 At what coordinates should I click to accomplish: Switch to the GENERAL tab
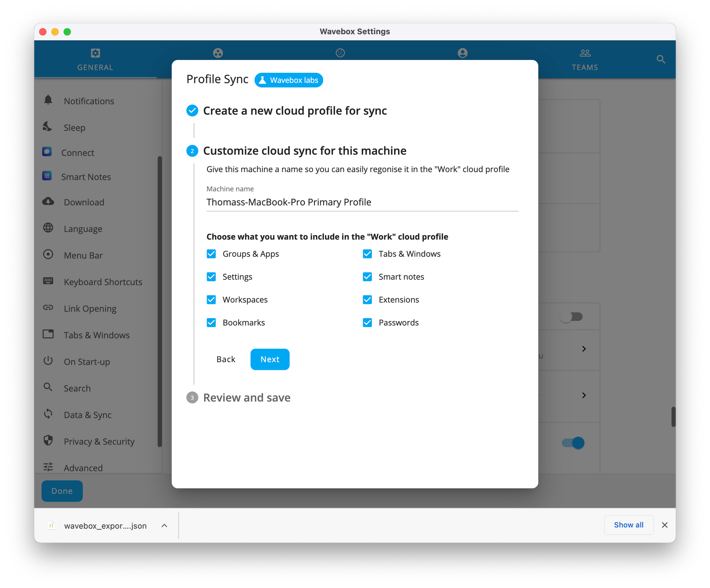[95, 60]
